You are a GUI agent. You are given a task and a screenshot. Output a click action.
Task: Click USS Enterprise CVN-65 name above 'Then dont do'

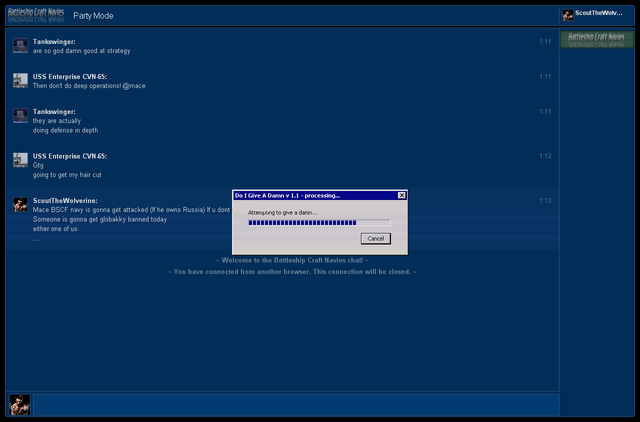pyautogui.click(x=70, y=77)
